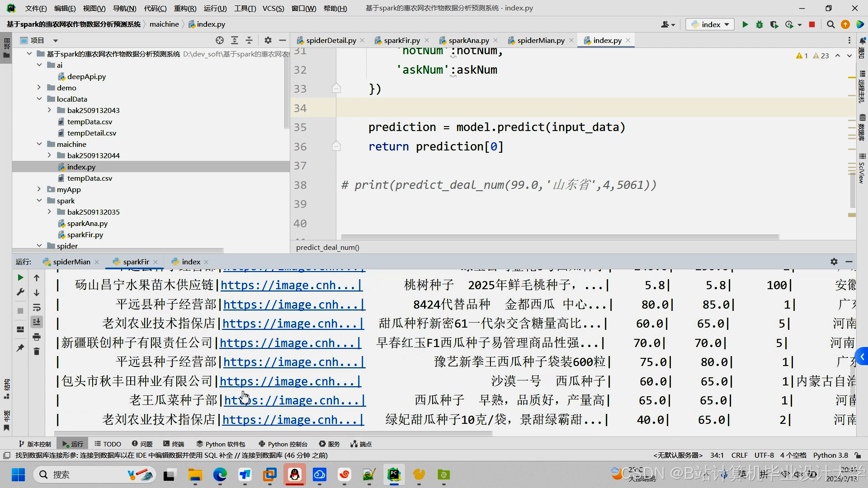
Task: Expand the myApp folder
Action: (x=40, y=189)
